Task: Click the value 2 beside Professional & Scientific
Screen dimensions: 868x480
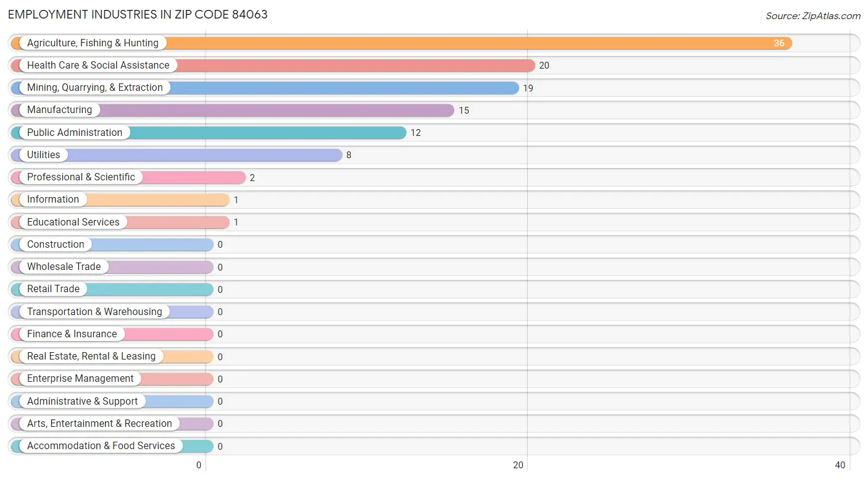Action: [252, 178]
